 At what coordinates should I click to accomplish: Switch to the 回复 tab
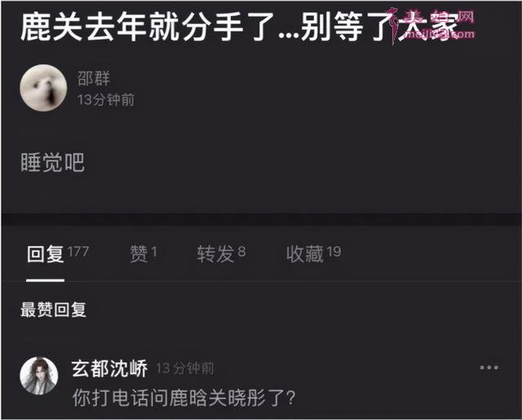pos(46,254)
